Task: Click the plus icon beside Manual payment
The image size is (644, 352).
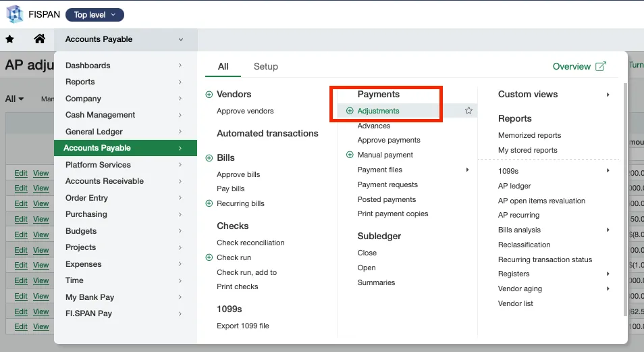Action: 350,155
